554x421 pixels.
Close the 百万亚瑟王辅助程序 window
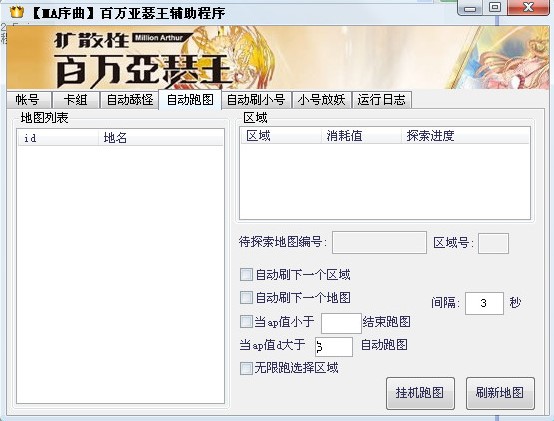coord(529,8)
